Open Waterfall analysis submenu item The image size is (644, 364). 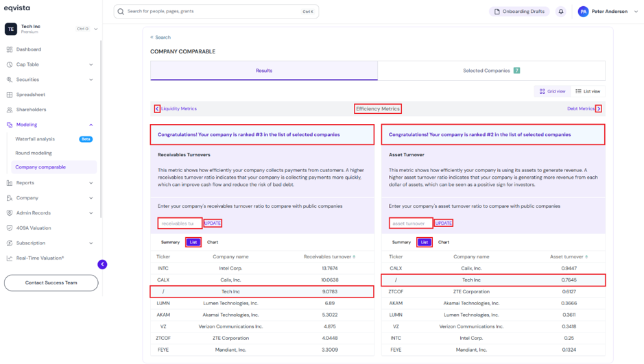[53, 139]
